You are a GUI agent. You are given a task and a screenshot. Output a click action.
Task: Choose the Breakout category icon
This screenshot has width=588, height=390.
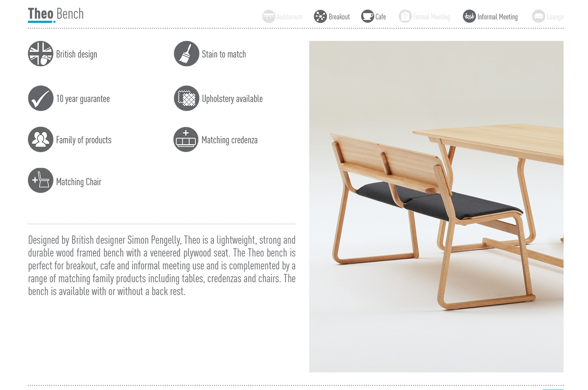click(x=320, y=16)
